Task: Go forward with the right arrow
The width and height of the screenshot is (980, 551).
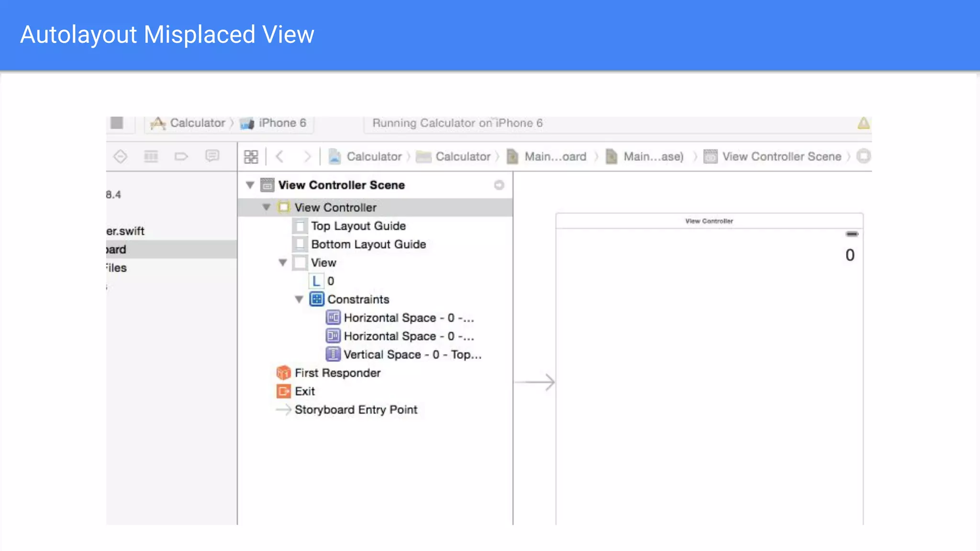Action: pos(307,157)
